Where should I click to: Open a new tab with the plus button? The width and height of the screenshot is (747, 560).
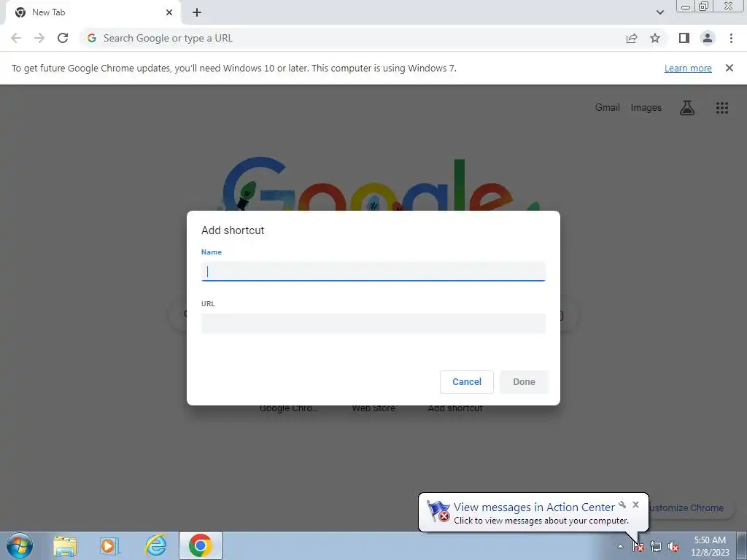197,12
